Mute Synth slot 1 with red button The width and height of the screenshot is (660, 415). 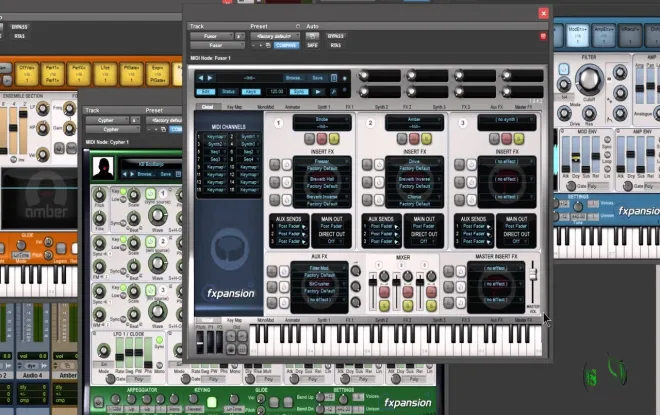tap(322, 138)
